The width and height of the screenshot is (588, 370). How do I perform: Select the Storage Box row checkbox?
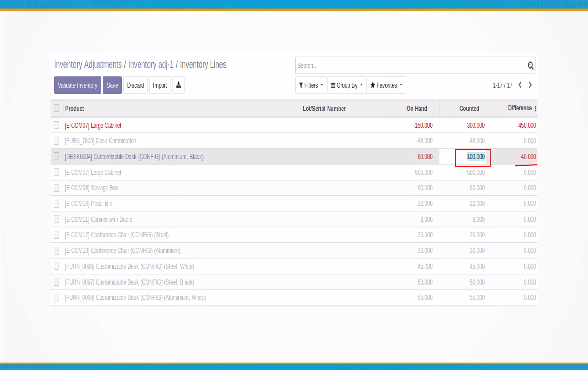click(x=56, y=188)
